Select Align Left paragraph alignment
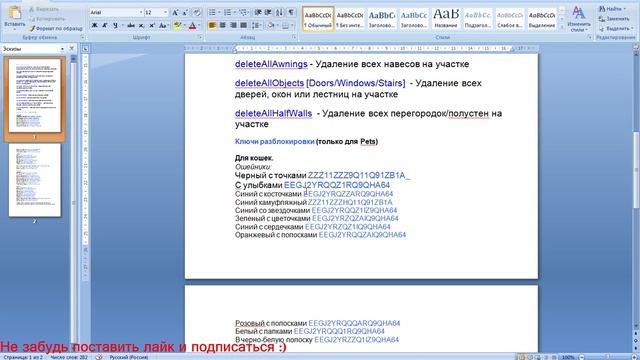Image resolution: width=640 pixels, height=360 pixels. coord(212,25)
